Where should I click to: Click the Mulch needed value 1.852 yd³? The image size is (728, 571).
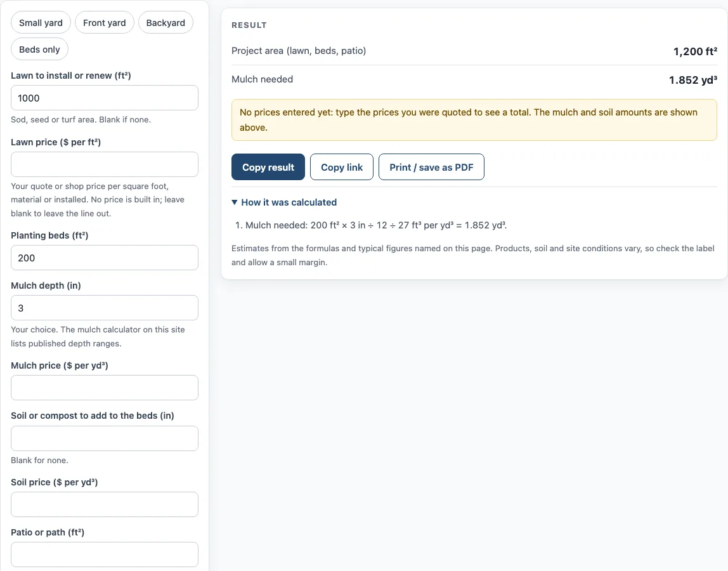click(x=692, y=80)
